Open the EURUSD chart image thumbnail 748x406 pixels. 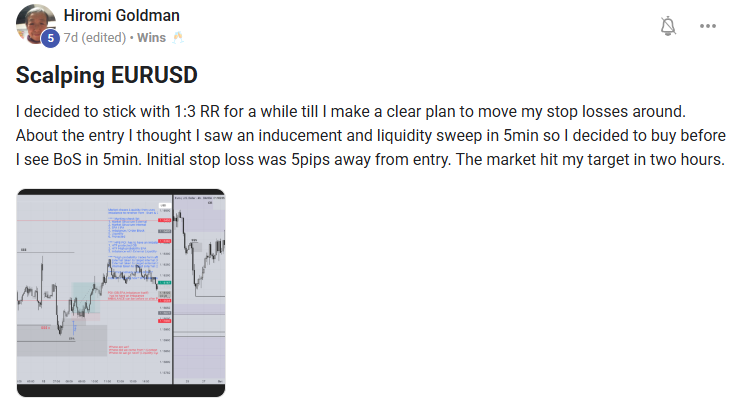point(120,292)
